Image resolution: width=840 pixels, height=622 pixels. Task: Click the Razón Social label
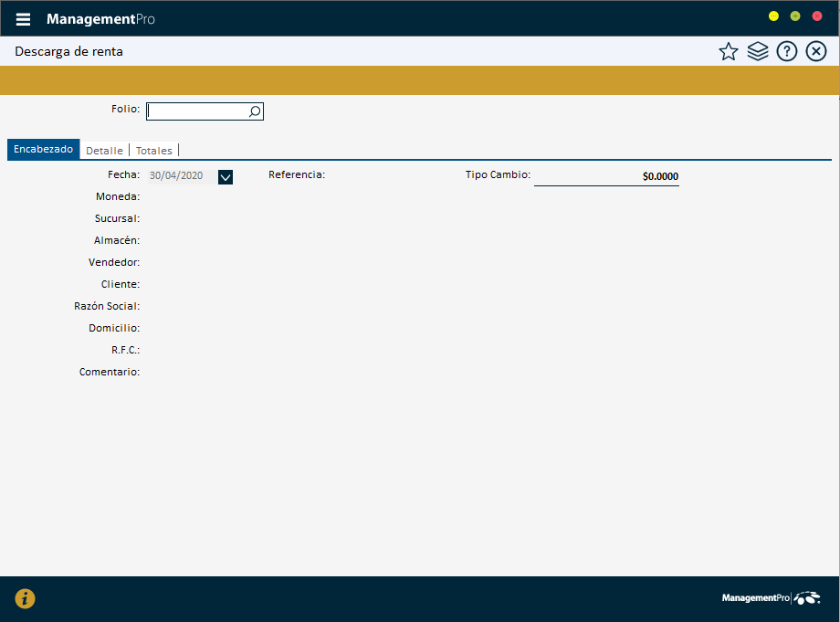pos(107,306)
